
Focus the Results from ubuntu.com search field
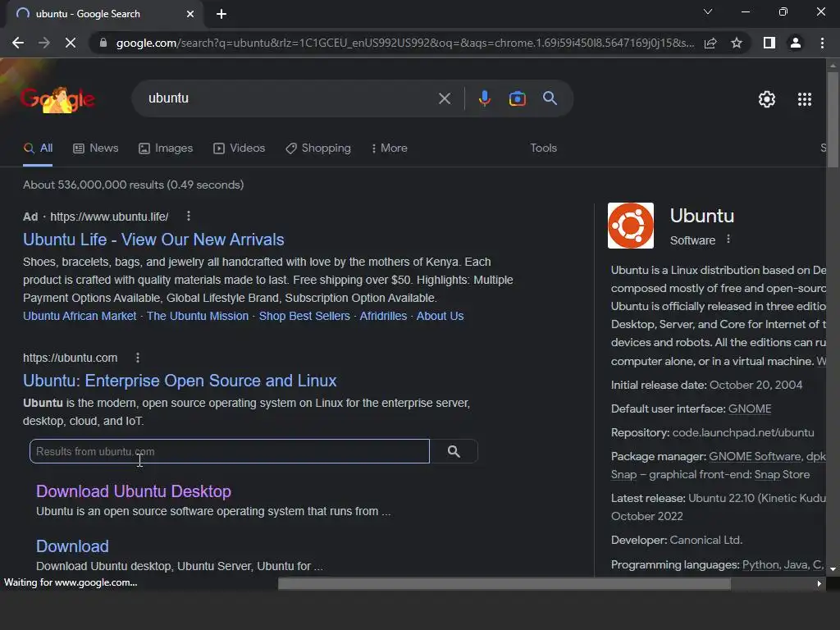[230, 451]
